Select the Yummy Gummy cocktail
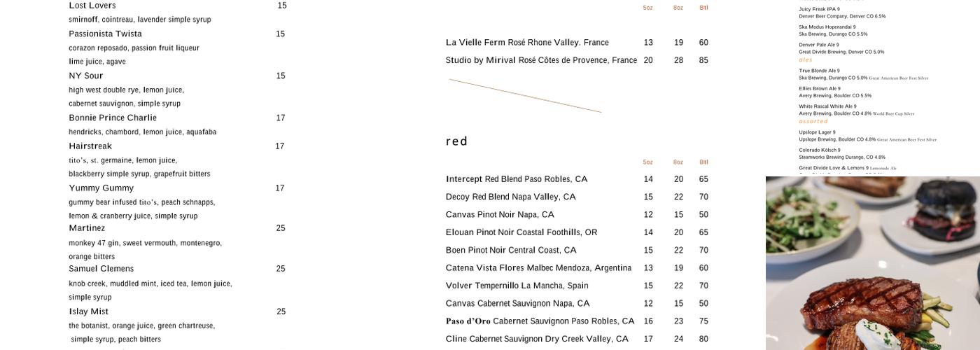Screen dimensions: 980x350 click(x=101, y=188)
